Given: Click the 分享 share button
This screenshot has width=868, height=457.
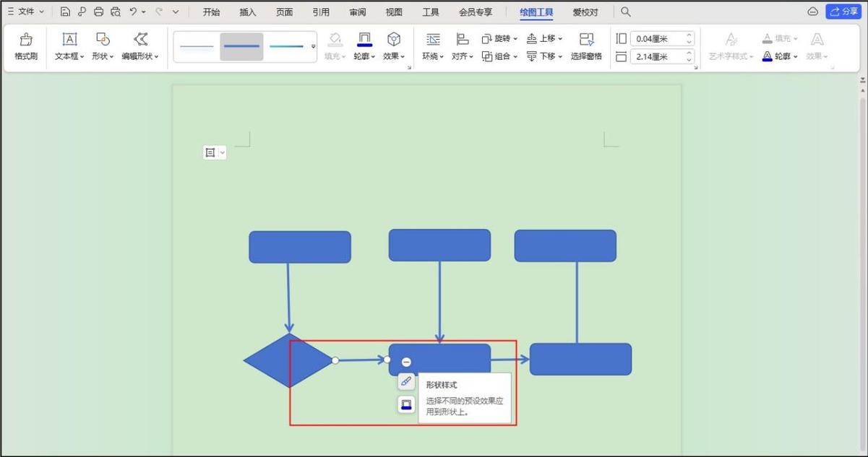Looking at the screenshot, I should [843, 12].
